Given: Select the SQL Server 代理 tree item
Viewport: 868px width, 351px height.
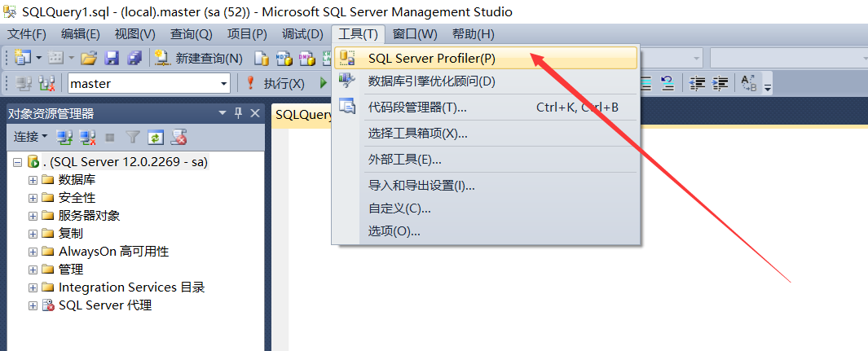Looking at the screenshot, I should (x=104, y=305).
